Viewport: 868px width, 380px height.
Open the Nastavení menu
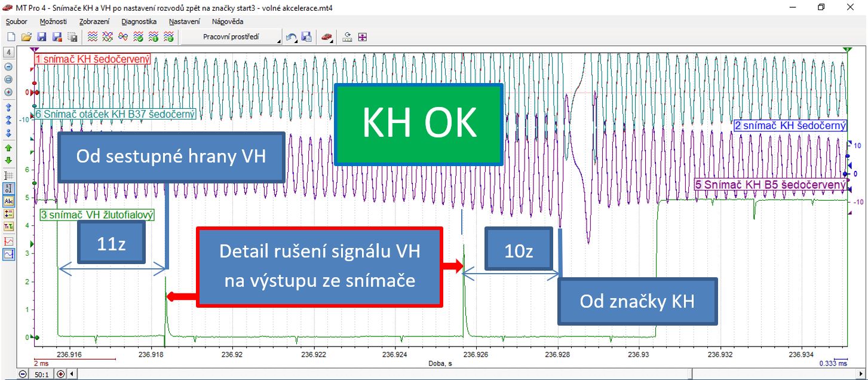click(185, 22)
